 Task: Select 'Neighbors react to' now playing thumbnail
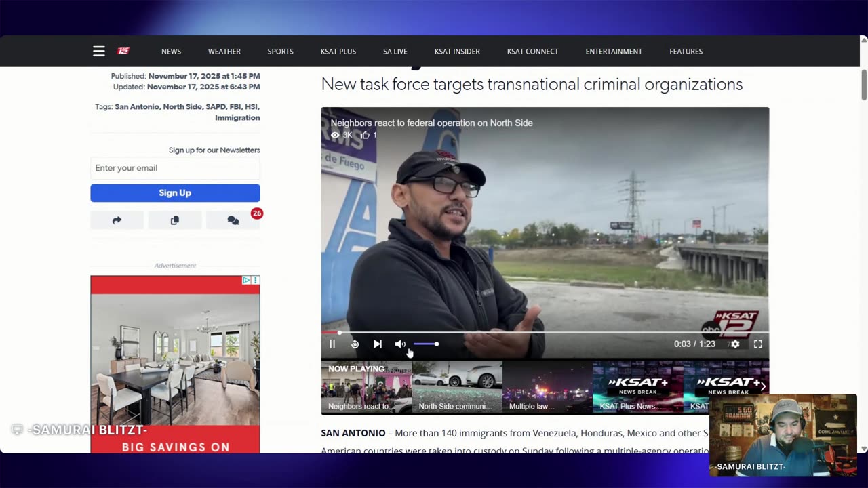point(366,387)
